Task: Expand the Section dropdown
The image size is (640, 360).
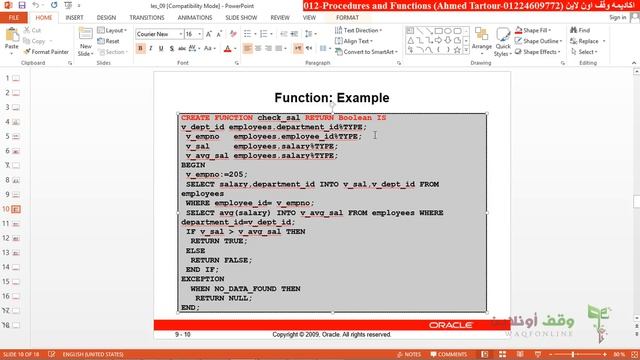Action: [113, 52]
